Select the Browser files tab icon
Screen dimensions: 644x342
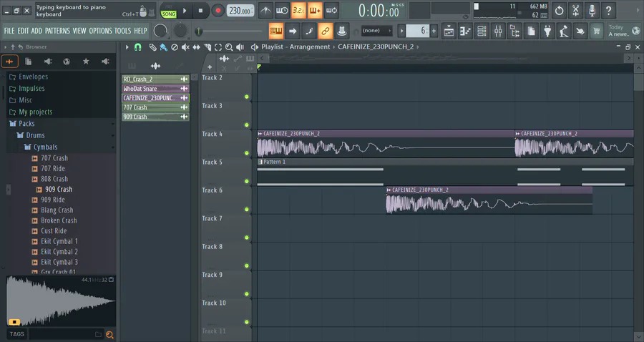coord(29,62)
